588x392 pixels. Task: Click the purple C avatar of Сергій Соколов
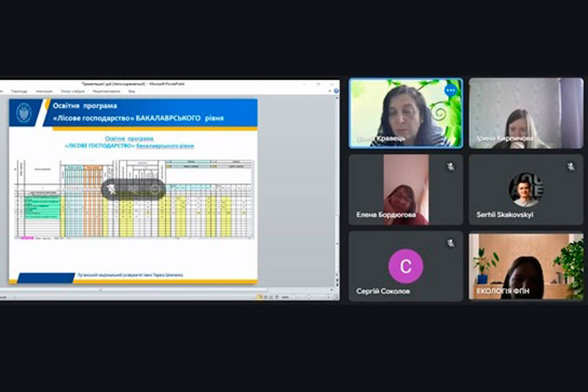(x=406, y=266)
